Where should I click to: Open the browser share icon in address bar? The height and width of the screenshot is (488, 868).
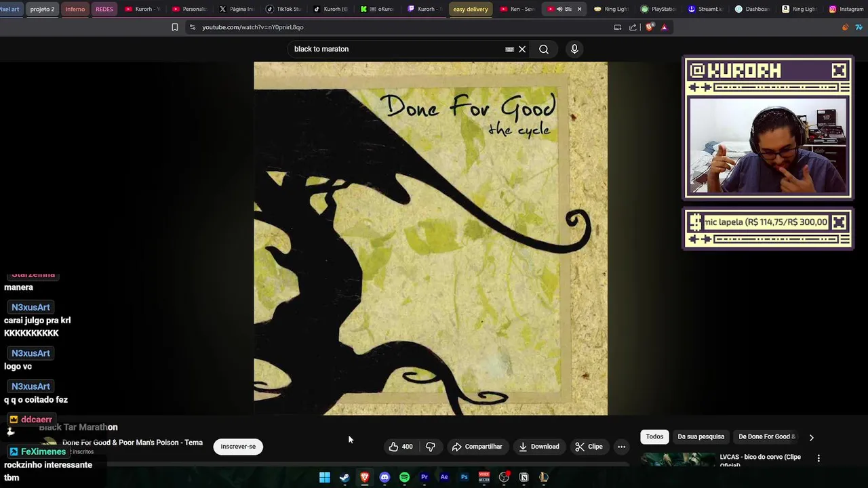[x=633, y=27]
